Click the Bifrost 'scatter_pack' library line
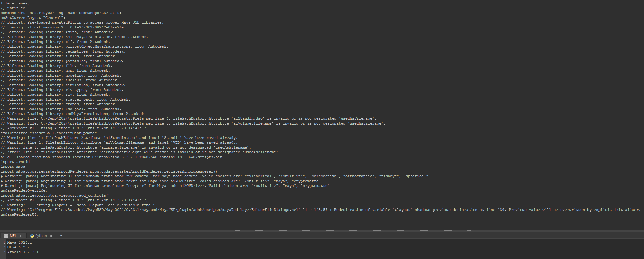This screenshot has height=259, width=644. tap(65, 100)
